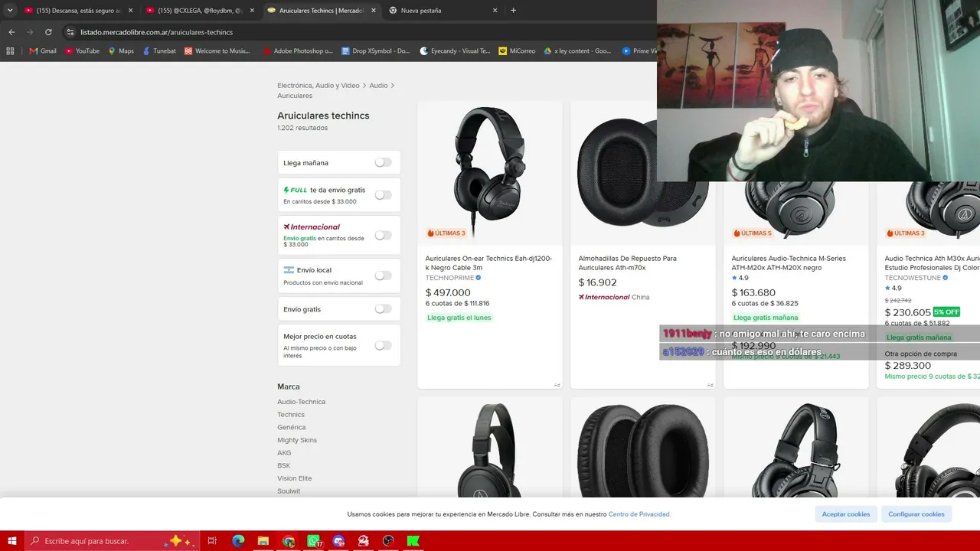Open the MiCorreo bookmark
Screen dimensions: 980x551
[x=517, y=51]
